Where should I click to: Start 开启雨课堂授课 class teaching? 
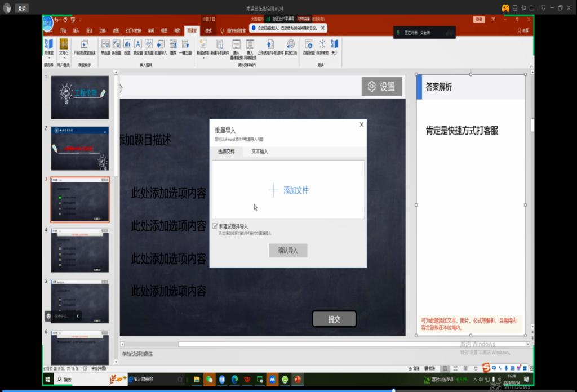[x=85, y=47]
